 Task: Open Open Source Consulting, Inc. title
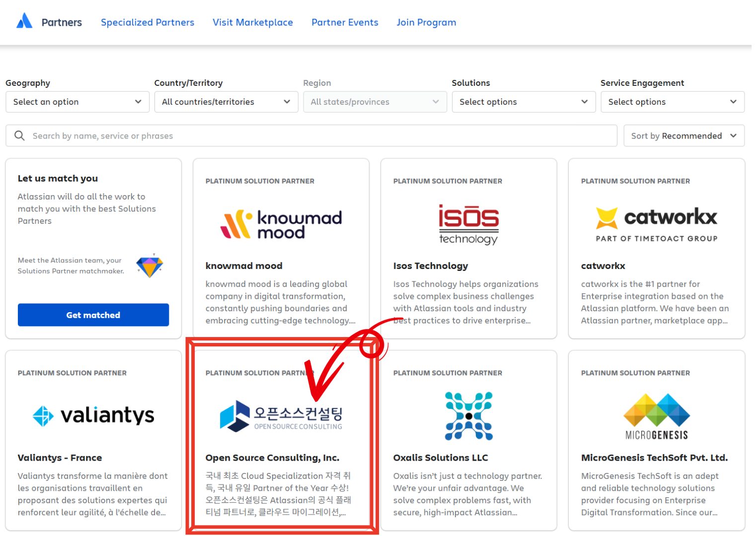coord(273,458)
